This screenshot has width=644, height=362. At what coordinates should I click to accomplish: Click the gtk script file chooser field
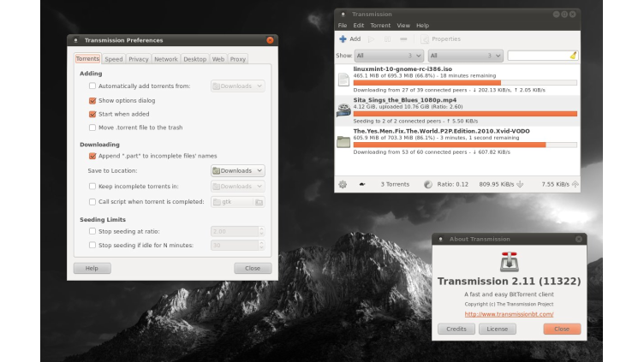click(x=238, y=202)
